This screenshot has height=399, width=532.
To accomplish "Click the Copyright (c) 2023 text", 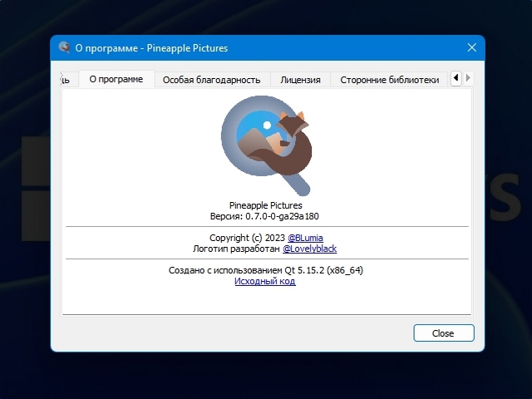I will coord(247,238).
